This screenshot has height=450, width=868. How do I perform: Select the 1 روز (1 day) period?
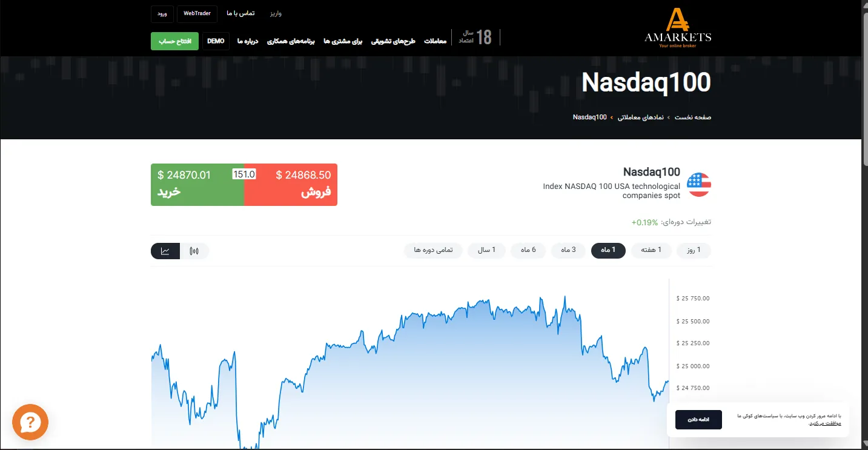pos(693,250)
